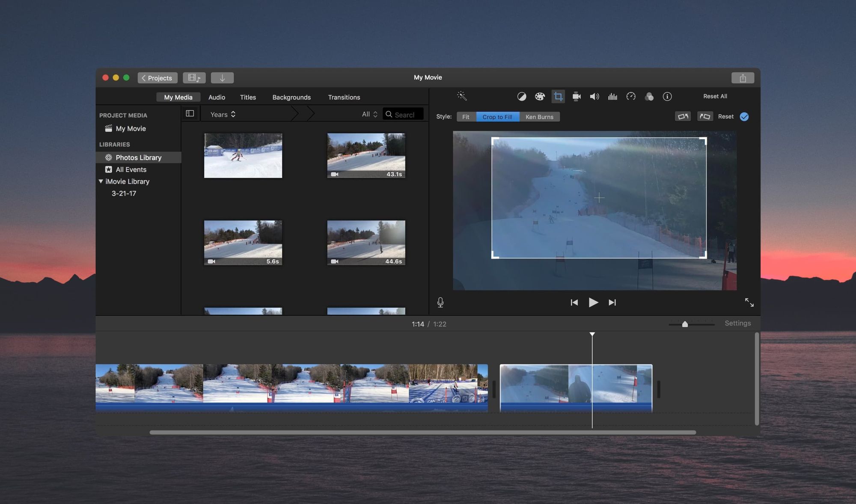
Task: Switch to the Titles tab
Action: [x=248, y=97]
